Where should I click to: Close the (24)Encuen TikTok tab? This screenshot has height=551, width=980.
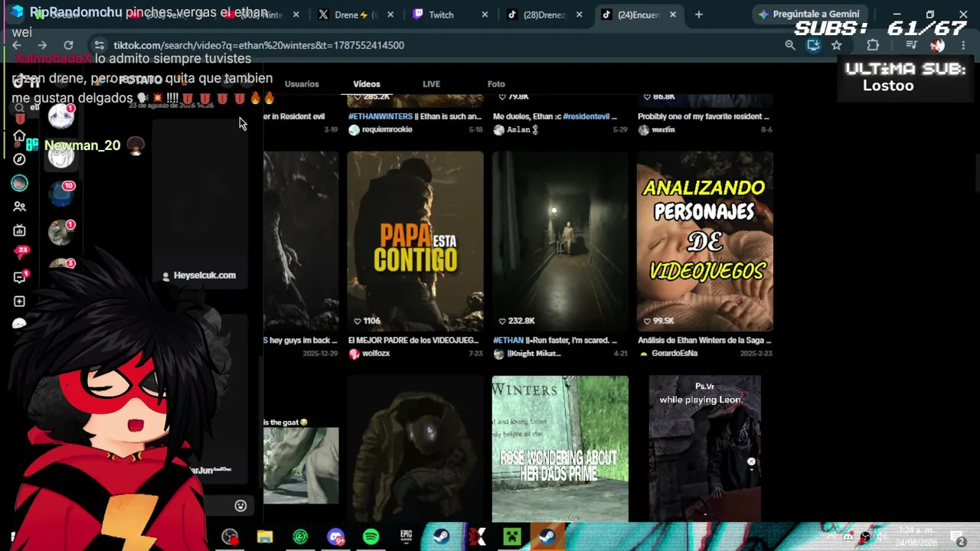coord(673,15)
